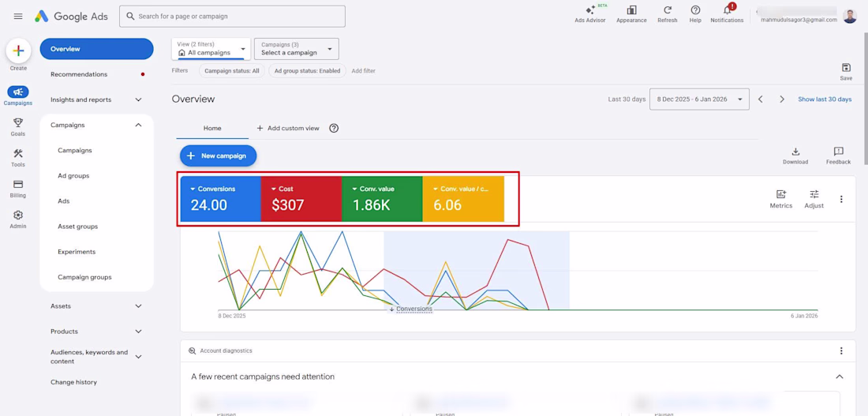Viewport: 868px width, 416px height.
Task: Change the Cost metric card
Action: [301, 199]
